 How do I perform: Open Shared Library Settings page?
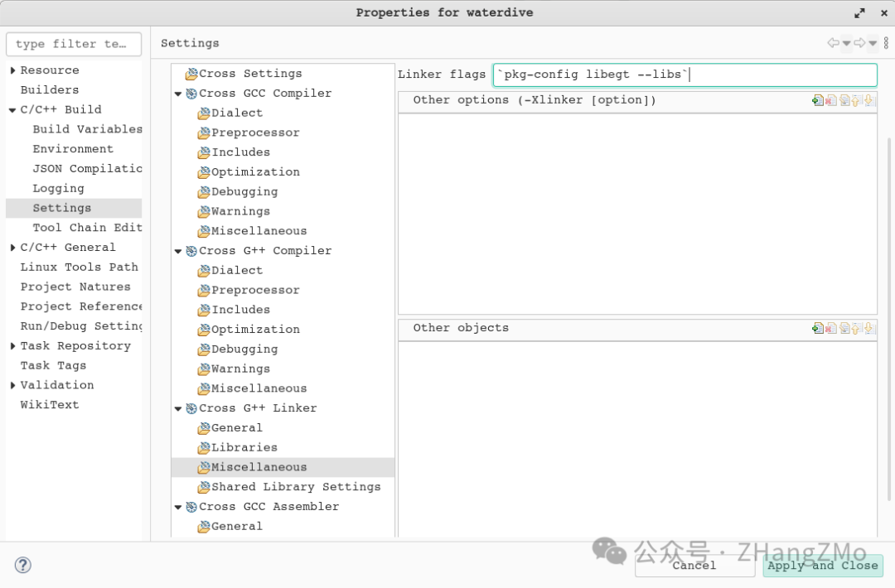pyautogui.click(x=289, y=487)
